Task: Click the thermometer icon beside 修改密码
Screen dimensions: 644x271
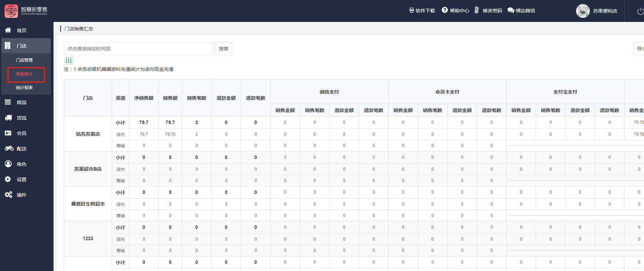Action: (477, 10)
